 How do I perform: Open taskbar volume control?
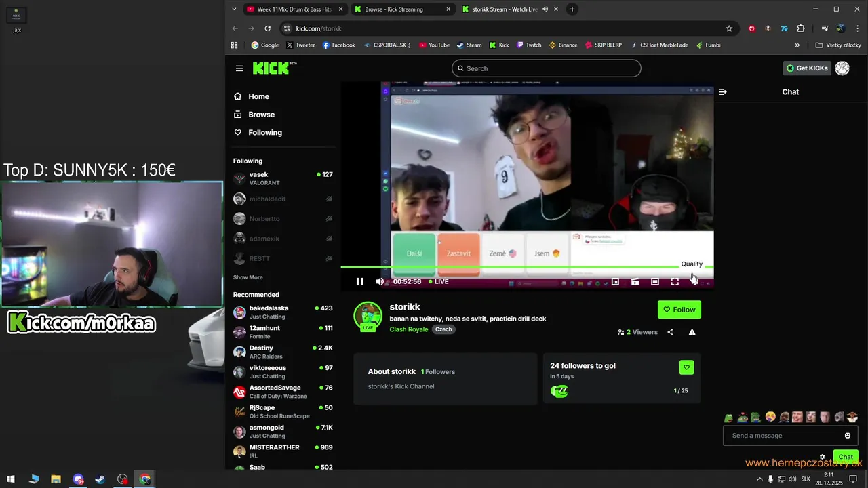click(x=793, y=479)
